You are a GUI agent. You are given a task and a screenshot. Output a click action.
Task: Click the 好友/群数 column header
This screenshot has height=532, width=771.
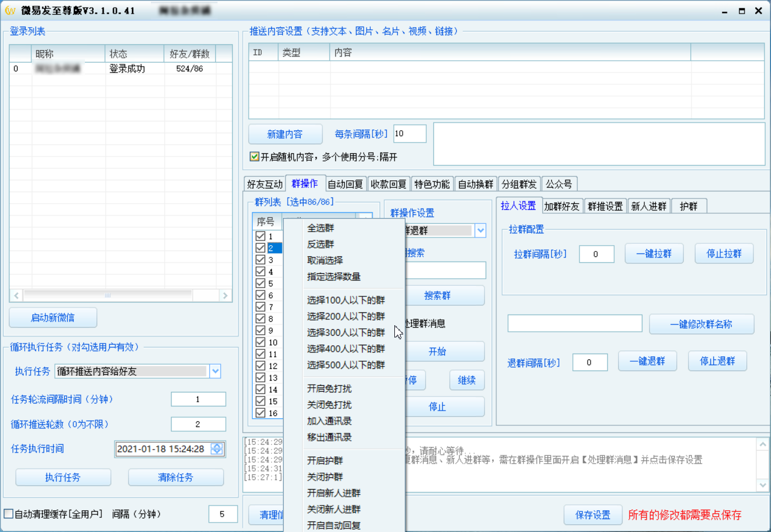click(190, 54)
